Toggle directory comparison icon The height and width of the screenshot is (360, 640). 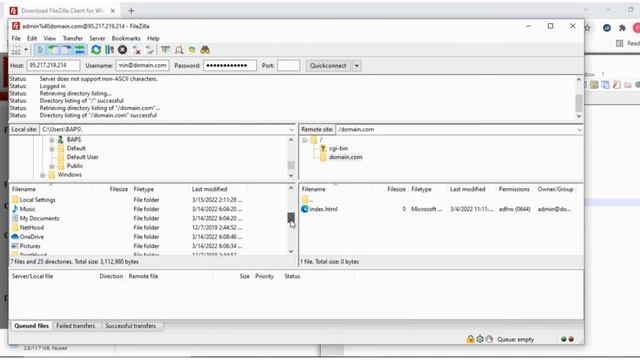click(x=179, y=50)
